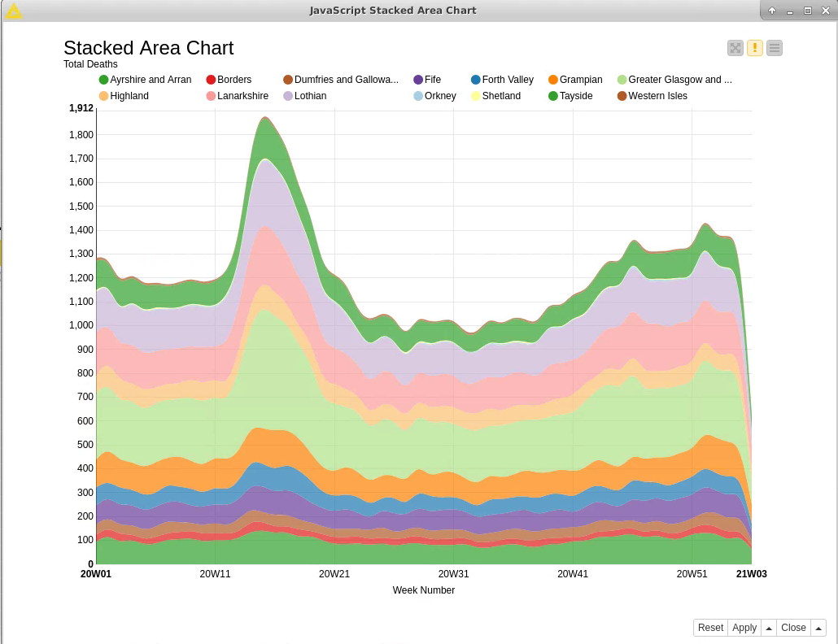Hide the Lothian series via the legend
This screenshot has width=838, height=644.
tap(310, 96)
